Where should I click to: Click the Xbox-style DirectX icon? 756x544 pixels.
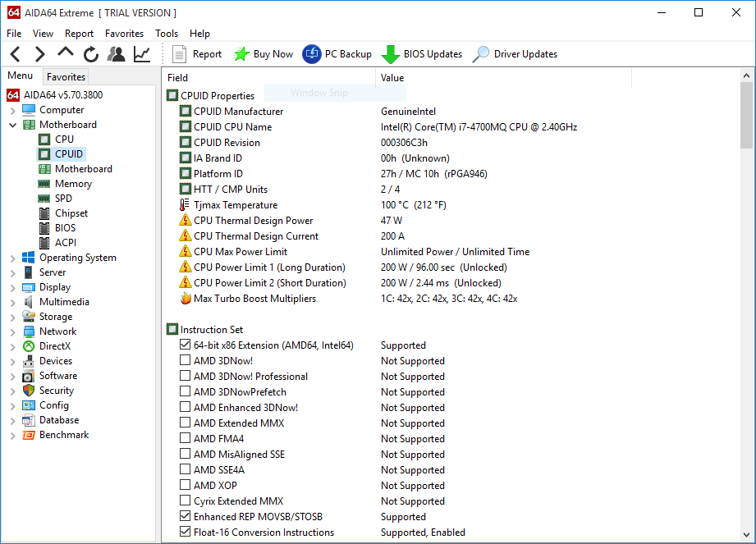pos(29,346)
